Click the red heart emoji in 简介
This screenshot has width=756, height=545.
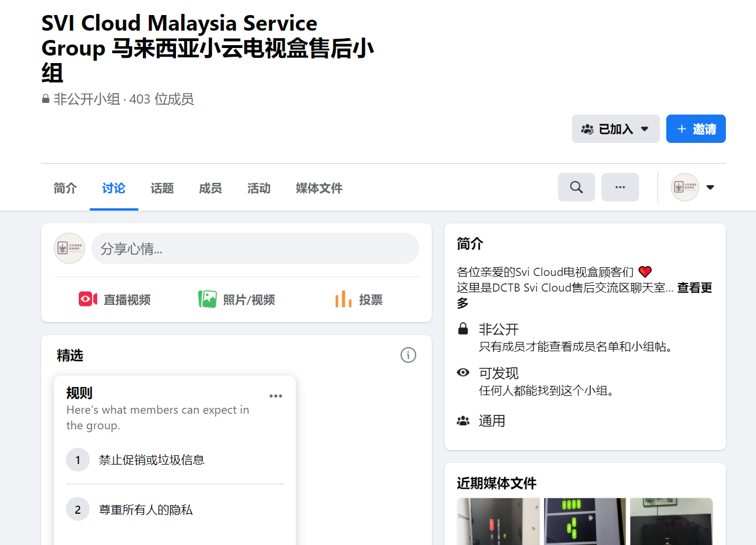[x=645, y=271]
